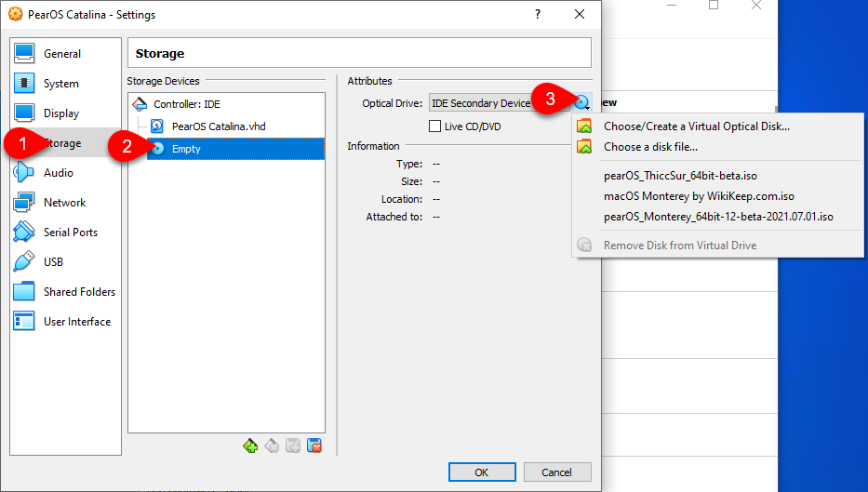868x492 pixels.
Task: Click folder icon next to Choose a disk file
Action: tap(584, 147)
